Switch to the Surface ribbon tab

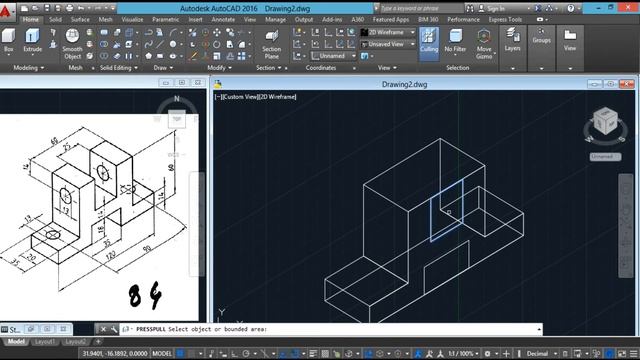[x=80, y=20]
